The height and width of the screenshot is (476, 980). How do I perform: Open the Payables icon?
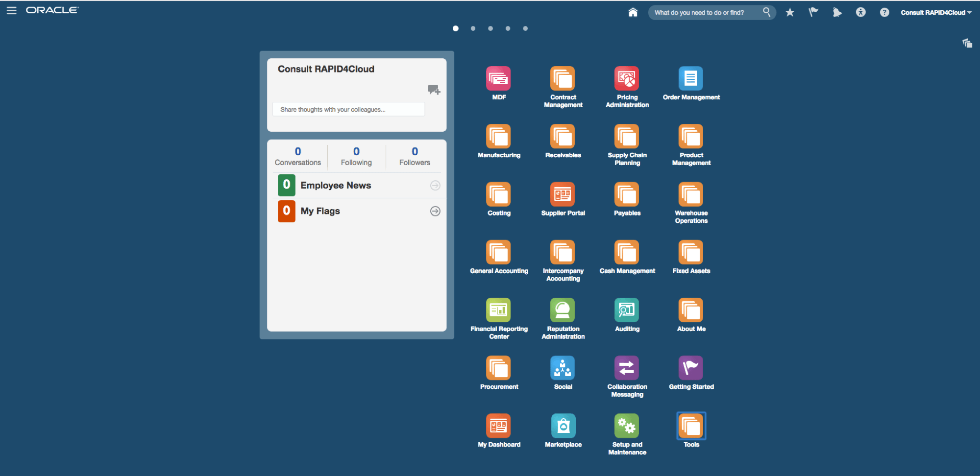click(627, 194)
